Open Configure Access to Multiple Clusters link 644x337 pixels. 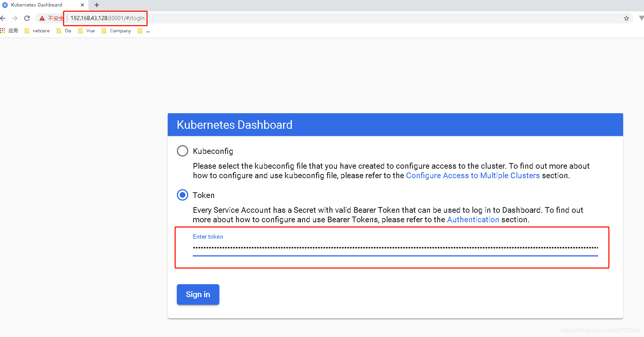point(473,176)
